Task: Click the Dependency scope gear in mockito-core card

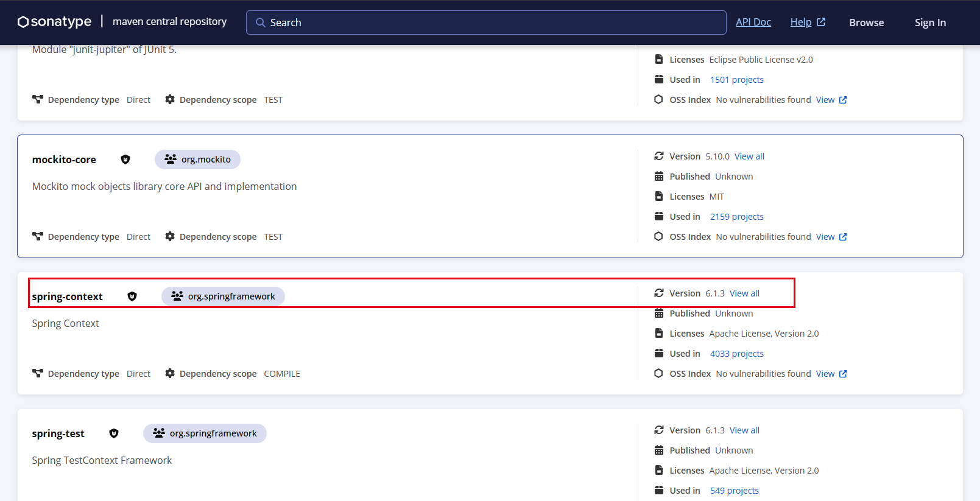Action: [170, 236]
